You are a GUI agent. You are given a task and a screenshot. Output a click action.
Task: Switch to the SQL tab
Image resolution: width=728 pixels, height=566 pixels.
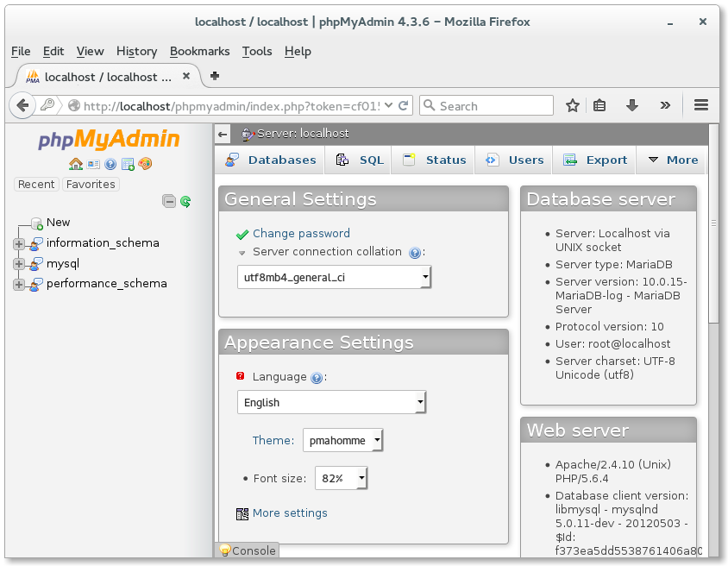point(359,160)
